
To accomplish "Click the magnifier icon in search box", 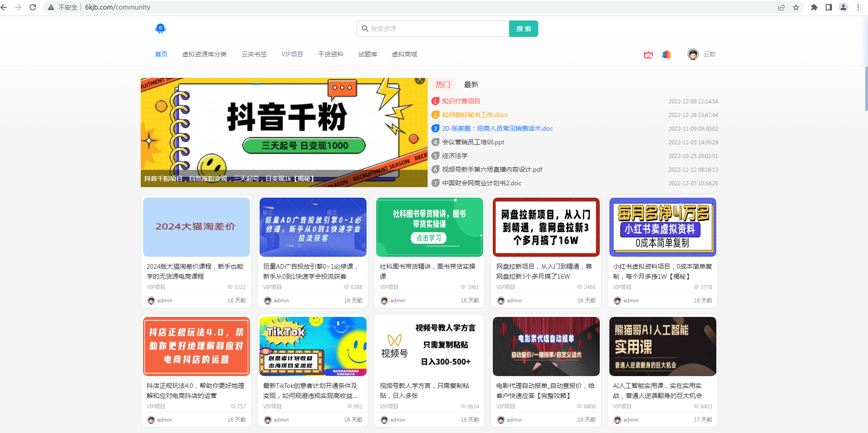I will [365, 29].
